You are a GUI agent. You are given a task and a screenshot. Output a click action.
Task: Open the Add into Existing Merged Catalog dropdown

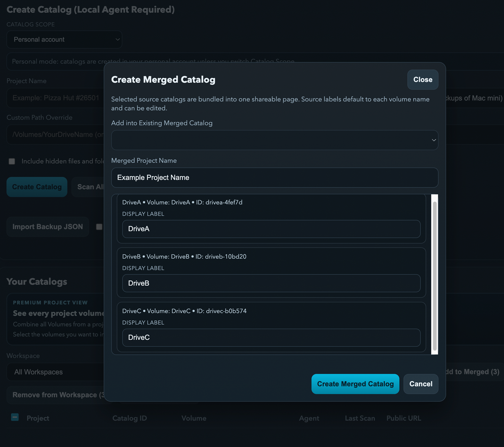coord(274,140)
